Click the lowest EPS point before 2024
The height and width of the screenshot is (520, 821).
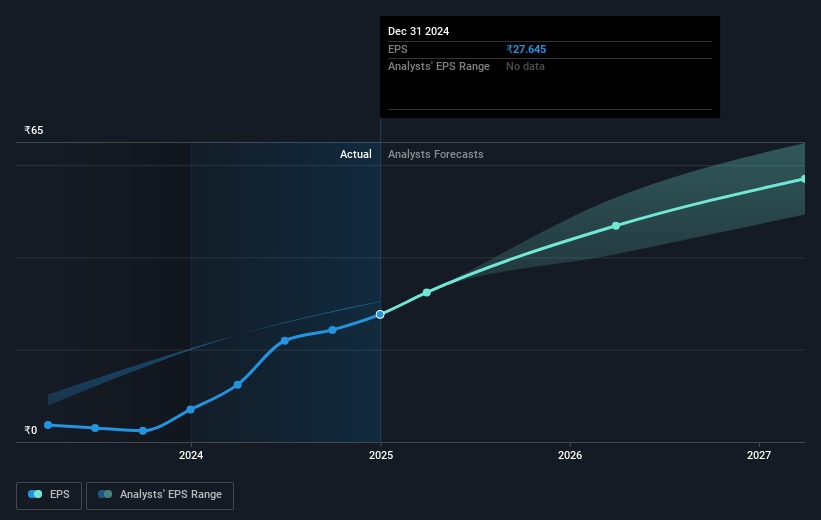pos(143,431)
